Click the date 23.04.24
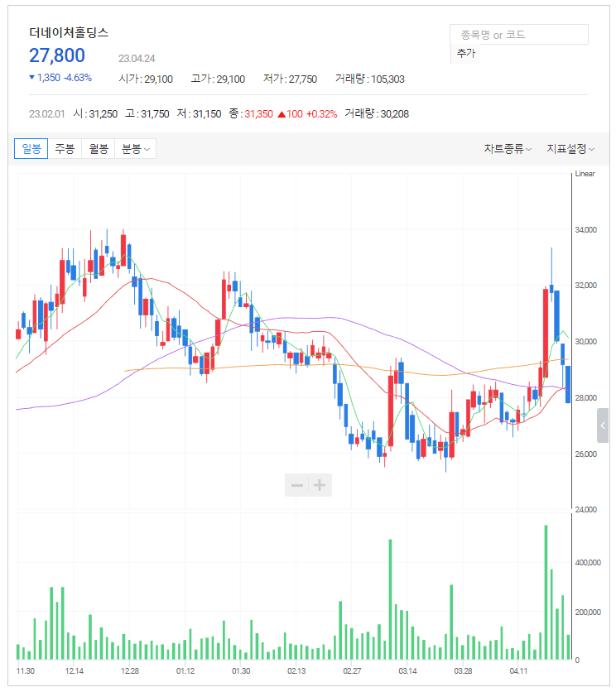This screenshot has width=616, height=692. 137,58
